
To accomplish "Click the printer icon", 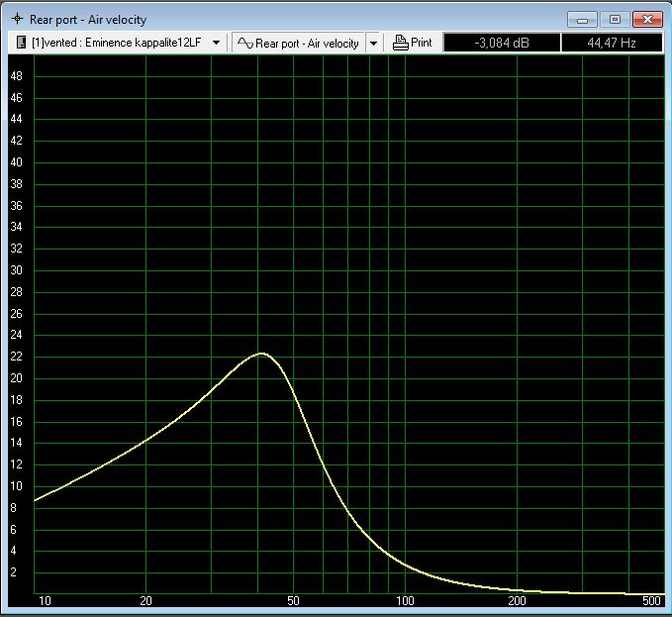I will pos(400,43).
